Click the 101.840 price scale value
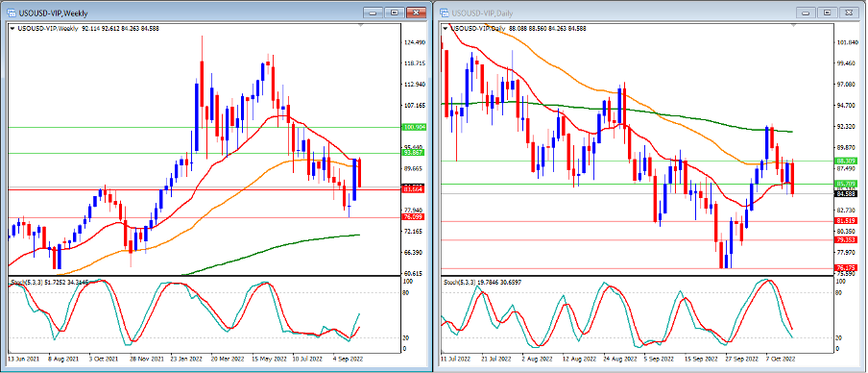This screenshot has height=373, width=868. [849, 42]
